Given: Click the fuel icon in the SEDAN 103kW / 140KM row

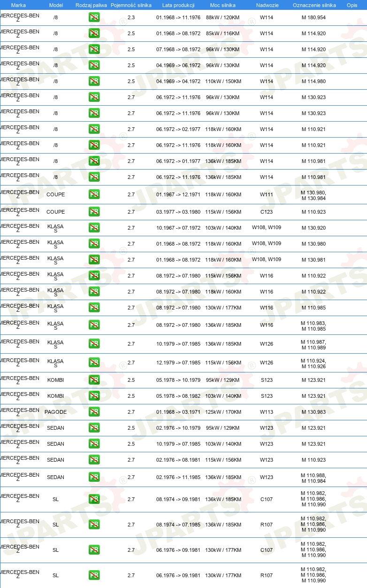Looking at the screenshot, I should click(x=94, y=444).
